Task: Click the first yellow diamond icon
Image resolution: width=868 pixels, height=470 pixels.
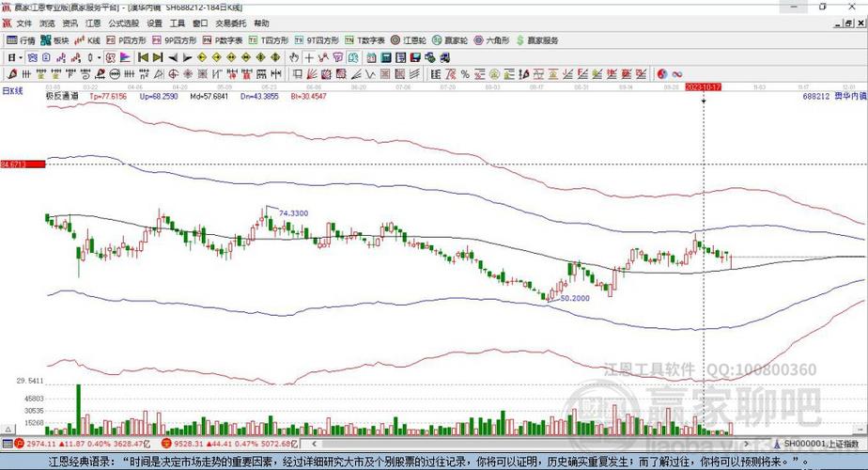Action: coord(202,57)
